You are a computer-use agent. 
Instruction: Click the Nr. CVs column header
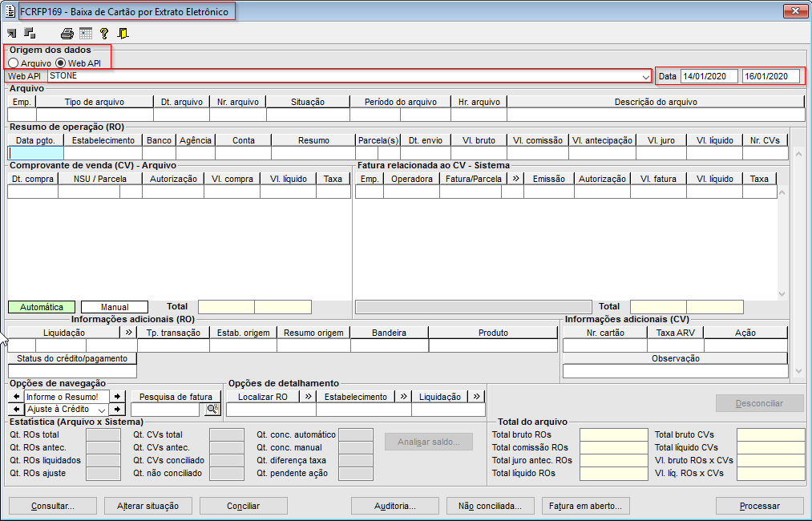(765, 140)
